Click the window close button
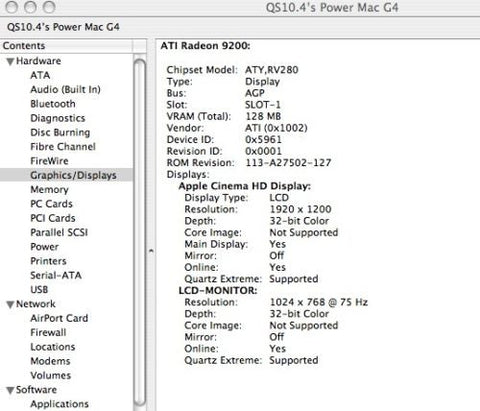480x411 pixels. coord(12,7)
